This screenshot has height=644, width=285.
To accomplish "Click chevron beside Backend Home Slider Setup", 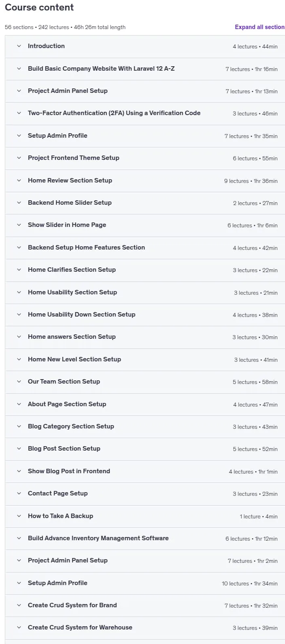I will click(x=19, y=203).
